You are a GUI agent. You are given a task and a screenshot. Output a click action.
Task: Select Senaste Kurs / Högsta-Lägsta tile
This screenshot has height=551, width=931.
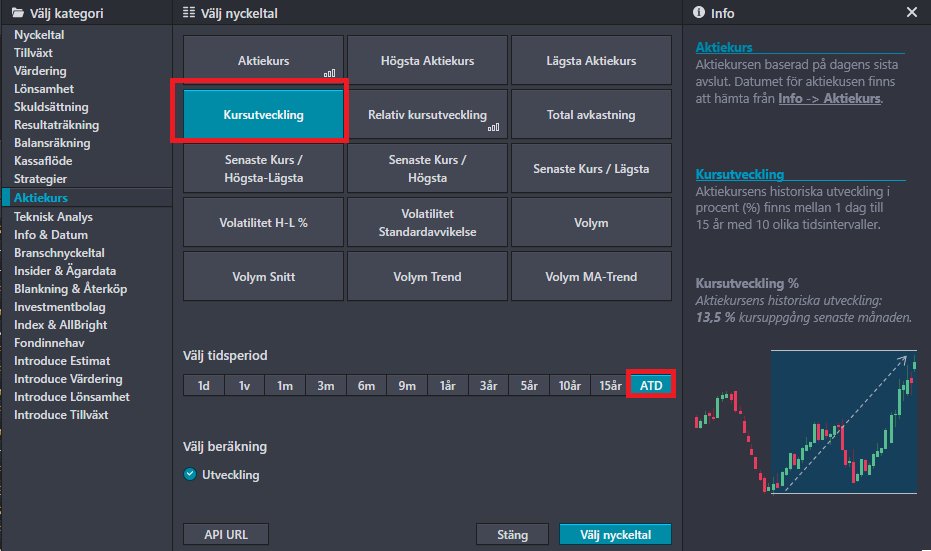click(263, 168)
